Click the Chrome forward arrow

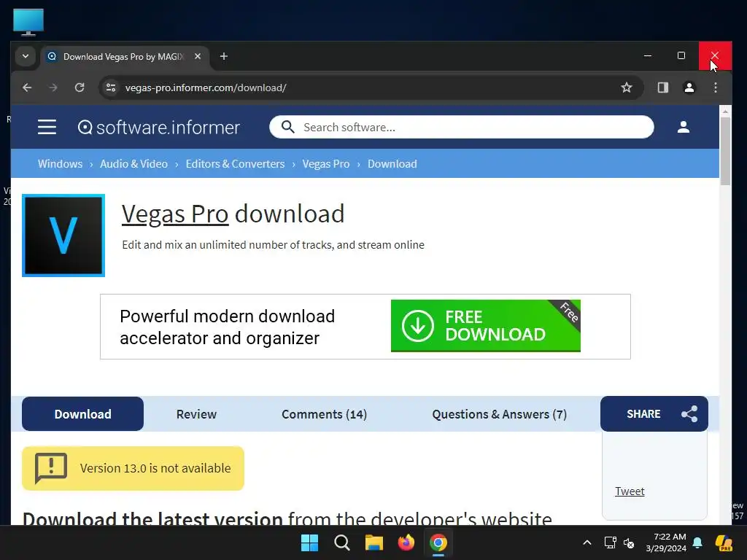point(53,87)
